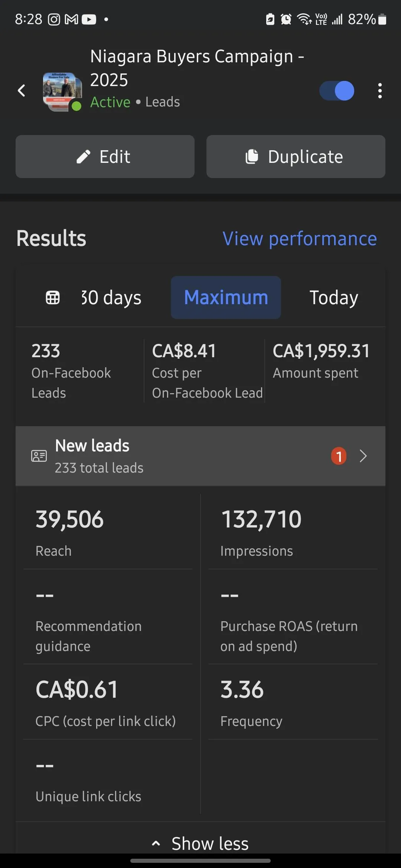This screenshot has height=868, width=401.
Task: Tap the lead card icon beside New leads
Action: point(39,456)
